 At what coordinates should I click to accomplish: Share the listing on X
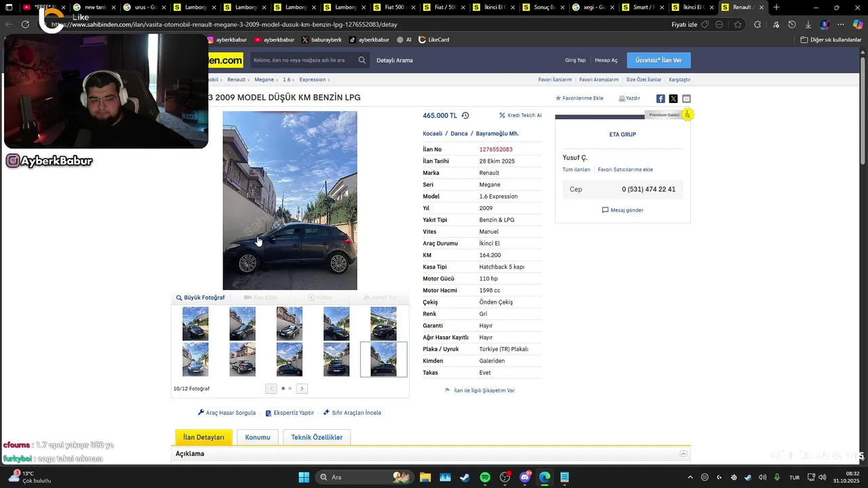pyautogui.click(x=673, y=98)
